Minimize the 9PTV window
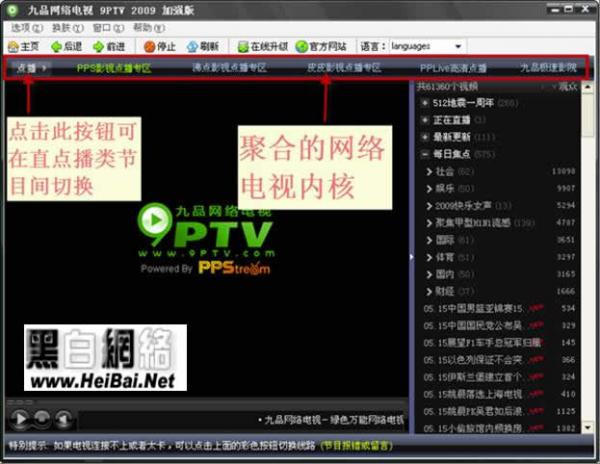This screenshot has height=464, width=600. click(555, 9)
